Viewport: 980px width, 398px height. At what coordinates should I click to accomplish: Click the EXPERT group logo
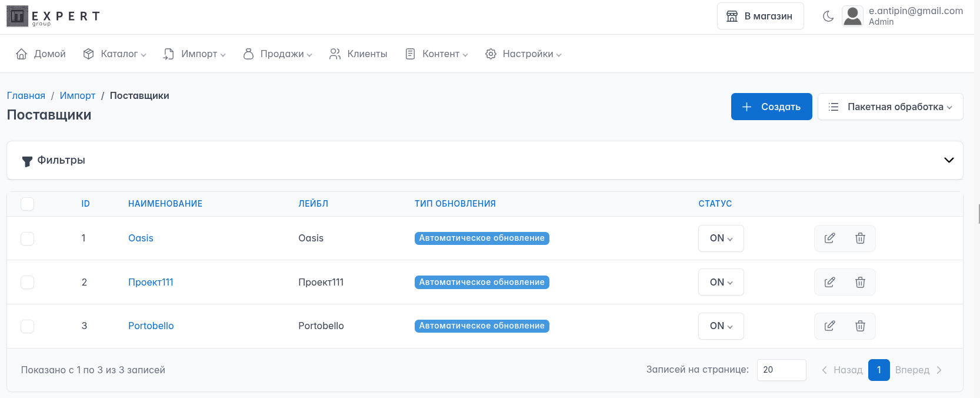(53, 16)
